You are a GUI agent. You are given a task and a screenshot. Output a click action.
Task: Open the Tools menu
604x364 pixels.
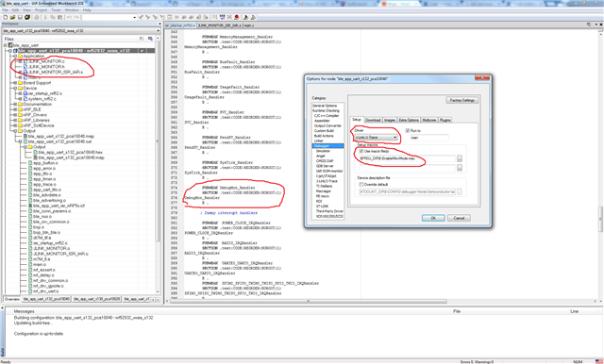[56, 10]
